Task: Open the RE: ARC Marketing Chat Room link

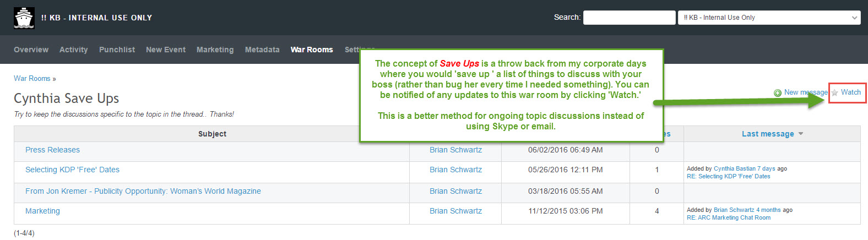Action: pos(729,217)
